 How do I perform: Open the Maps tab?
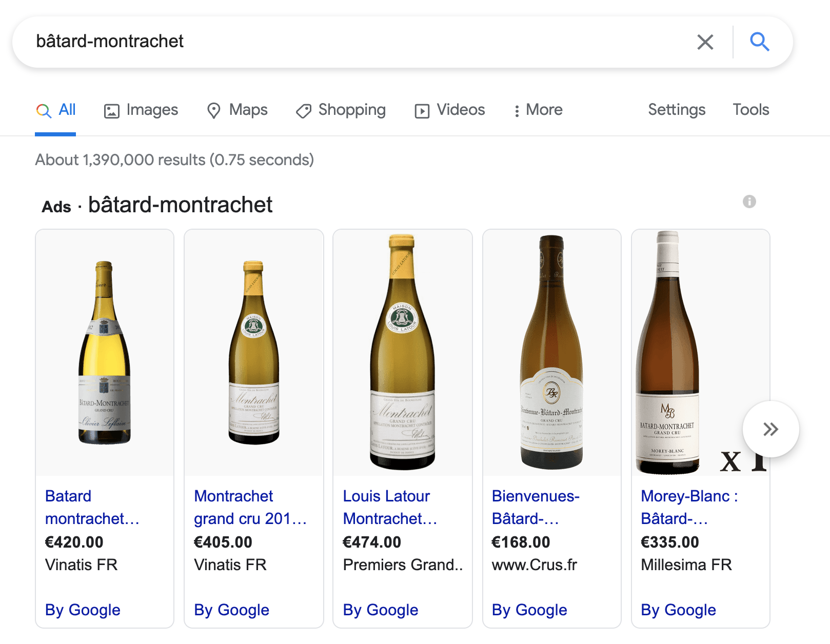[237, 110]
